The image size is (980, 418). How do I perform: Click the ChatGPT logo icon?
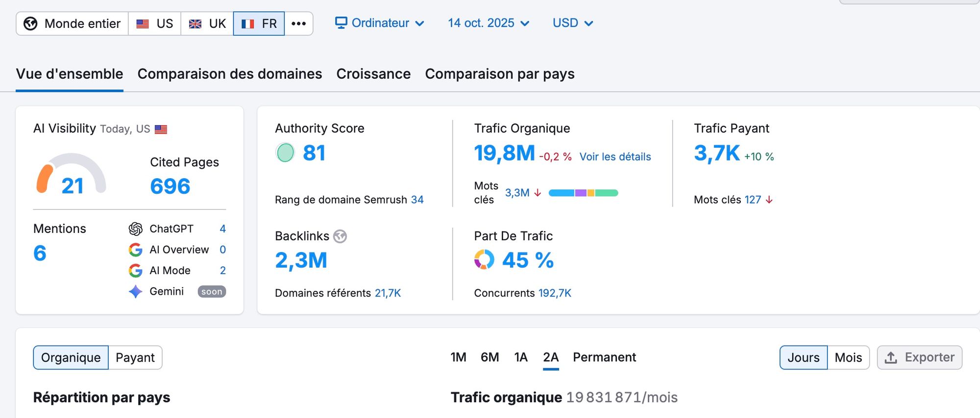pos(135,229)
